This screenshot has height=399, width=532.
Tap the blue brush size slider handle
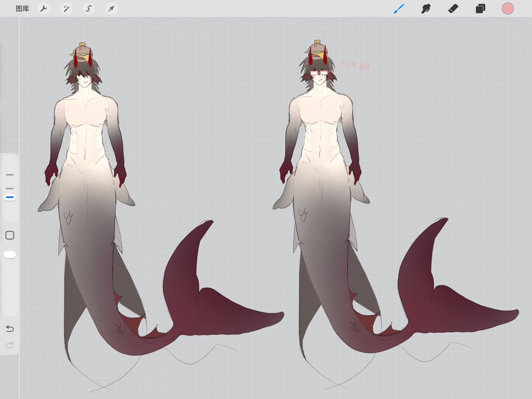coord(10,197)
